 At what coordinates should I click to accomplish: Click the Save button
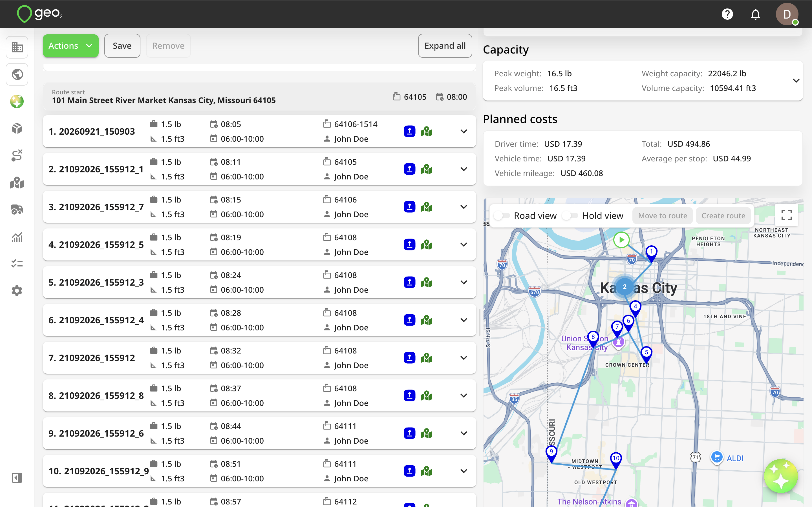pos(122,46)
